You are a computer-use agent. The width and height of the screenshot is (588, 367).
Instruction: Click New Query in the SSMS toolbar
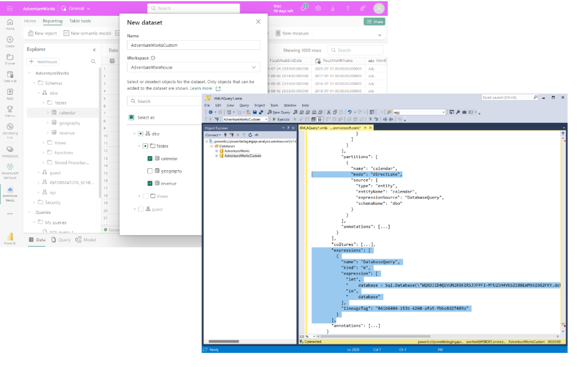(279, 112)
